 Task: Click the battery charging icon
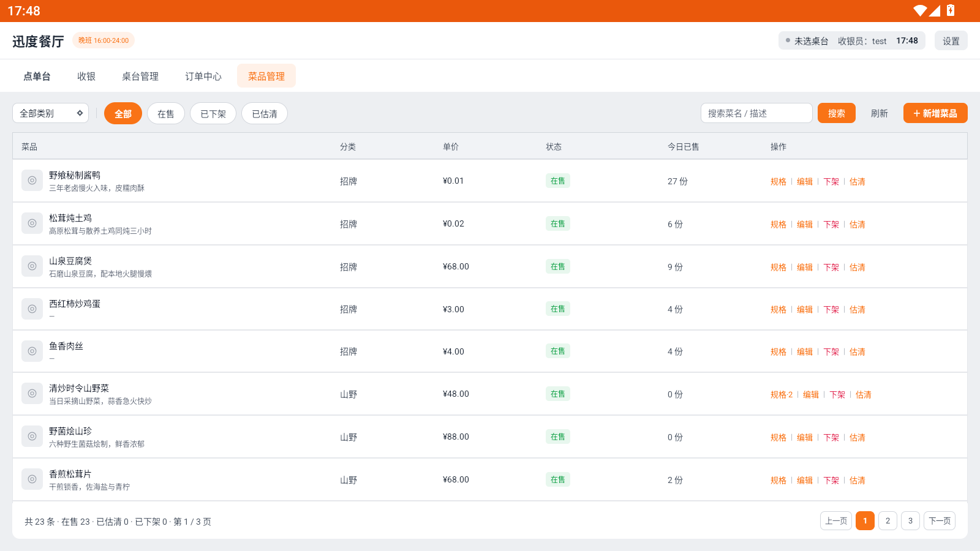[951, 10]
